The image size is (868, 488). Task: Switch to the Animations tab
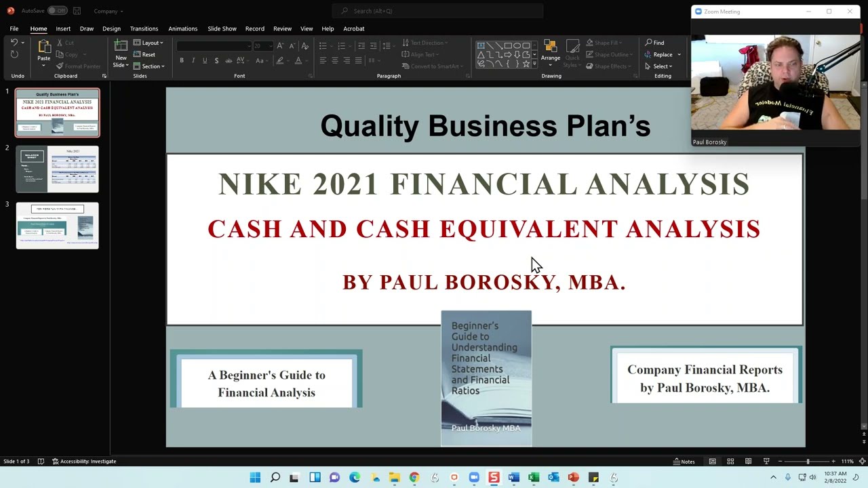(182, 28)
